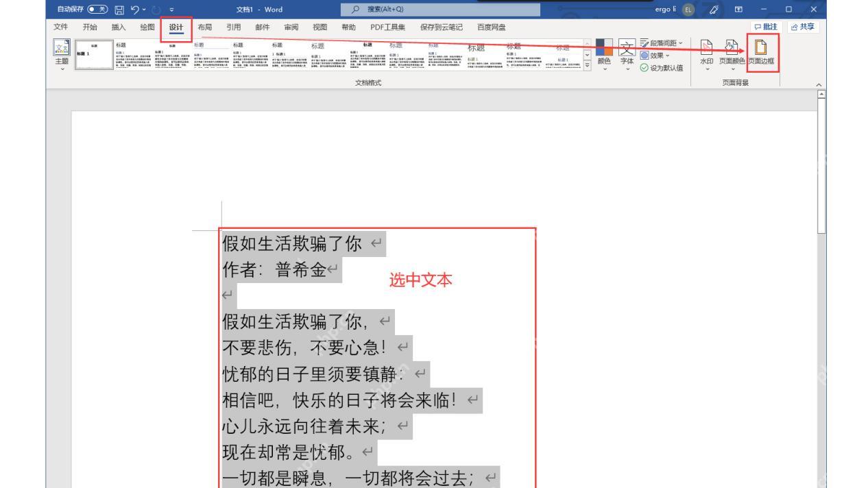Click the vertical scrollbar thumb
Viewport: 868px width, 488px height.
pyautogui.click(x=822, y=167)
